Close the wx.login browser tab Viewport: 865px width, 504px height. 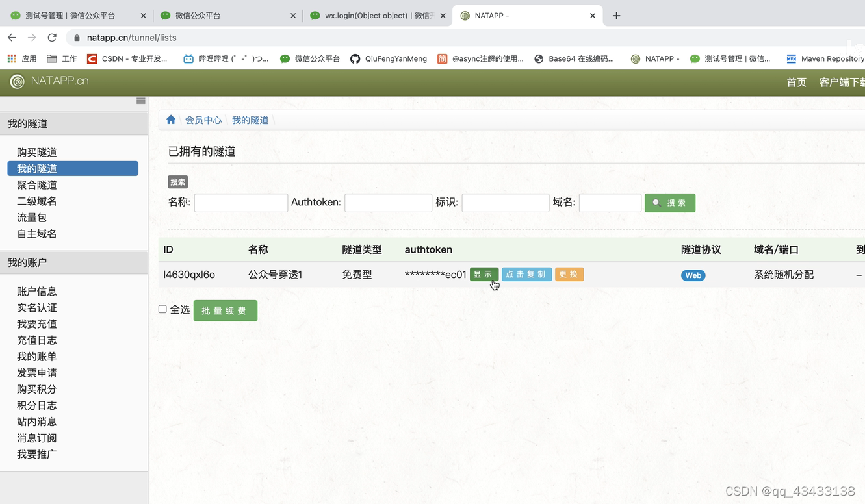coord(443,16)
